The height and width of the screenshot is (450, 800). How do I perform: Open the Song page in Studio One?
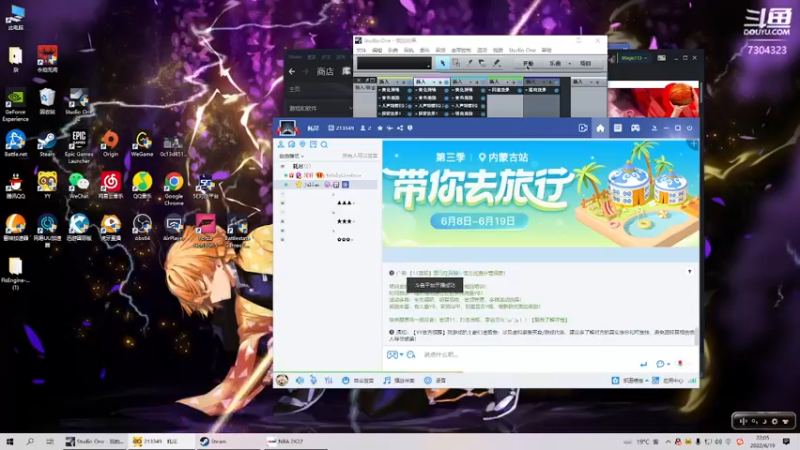(555, 63)
